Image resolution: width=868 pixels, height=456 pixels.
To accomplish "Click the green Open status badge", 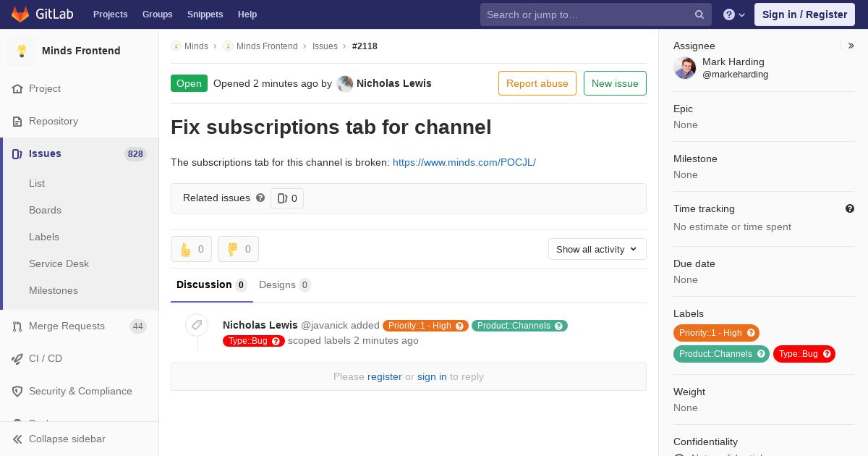I will (189, 83).
